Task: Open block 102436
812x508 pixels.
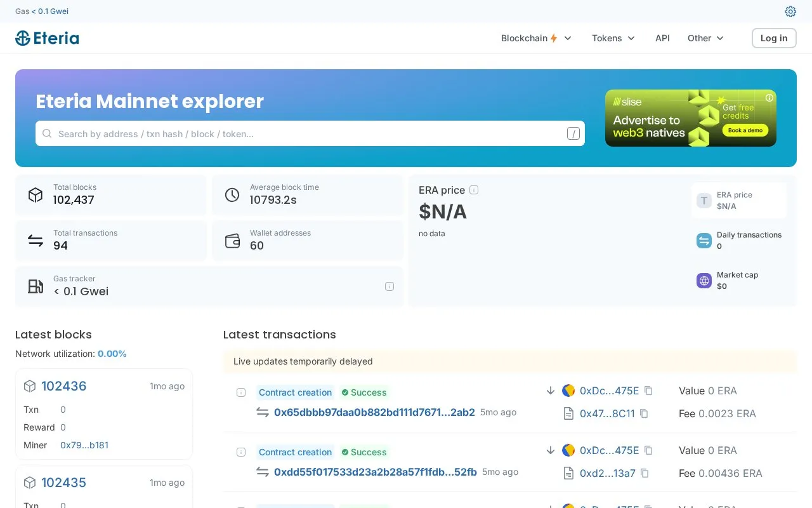Action: [x=64, y=386]
